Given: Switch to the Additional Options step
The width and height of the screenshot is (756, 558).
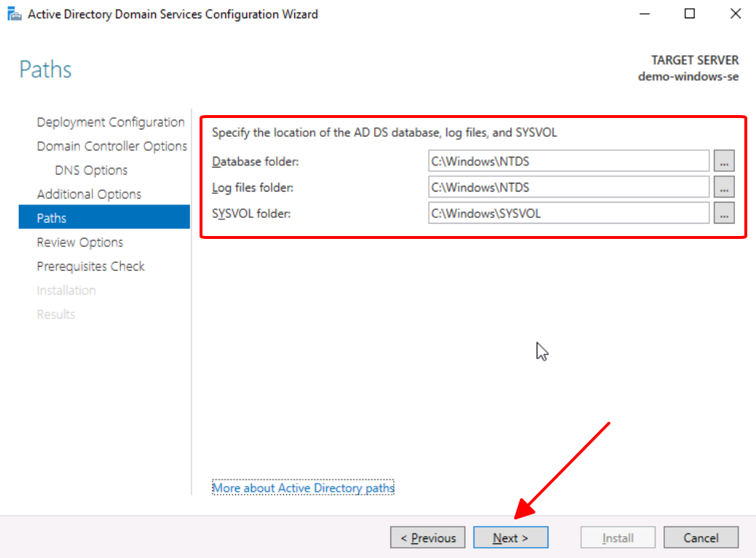Looking at the screenshot, I should [89, 194].
